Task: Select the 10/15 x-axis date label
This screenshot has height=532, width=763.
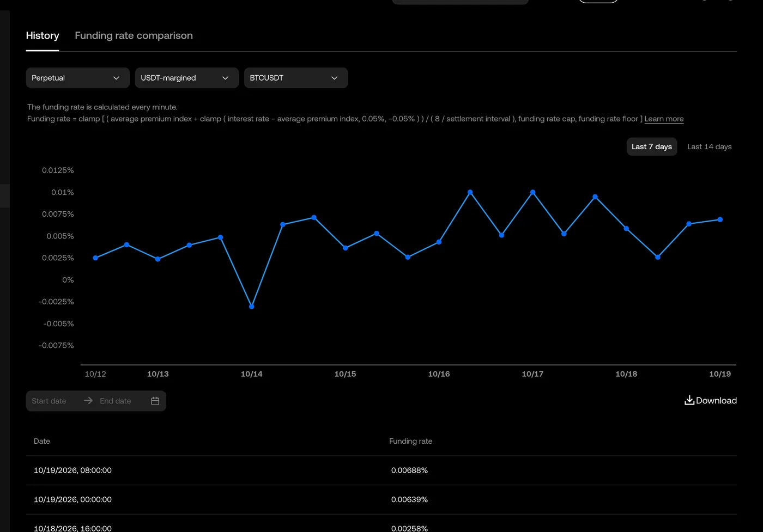Action: 346,374
